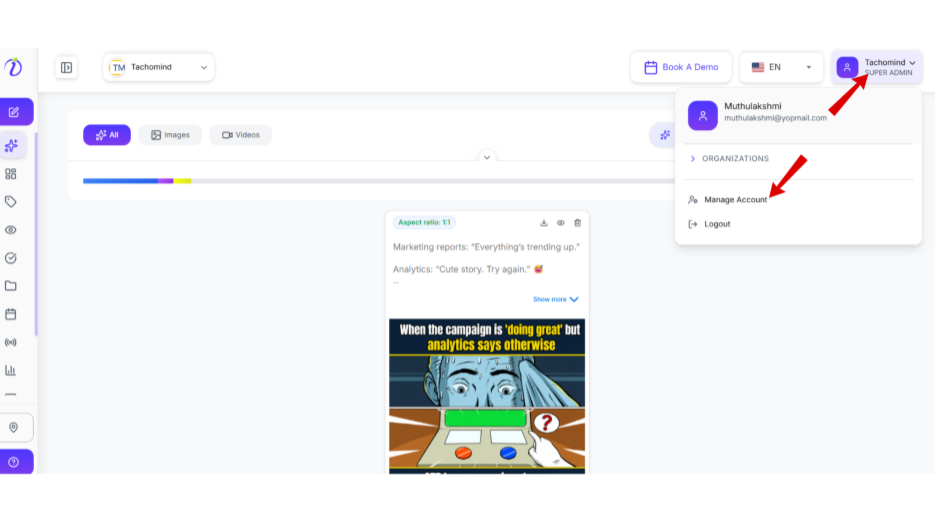Open the broadcast signal sidebar icon
This screenshot has width=936, height=528.
(11, 342)
